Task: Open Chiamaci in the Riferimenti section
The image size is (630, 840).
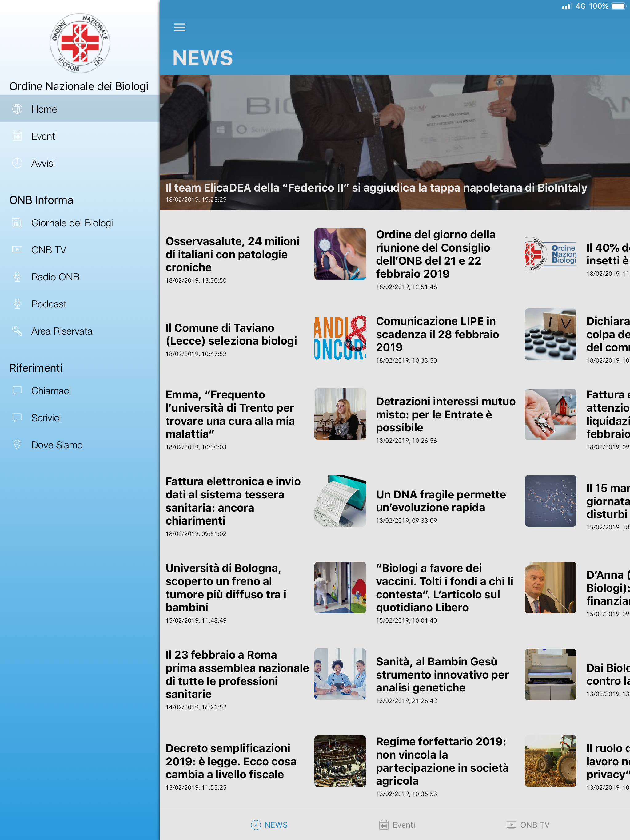Action: coord(51,391)
